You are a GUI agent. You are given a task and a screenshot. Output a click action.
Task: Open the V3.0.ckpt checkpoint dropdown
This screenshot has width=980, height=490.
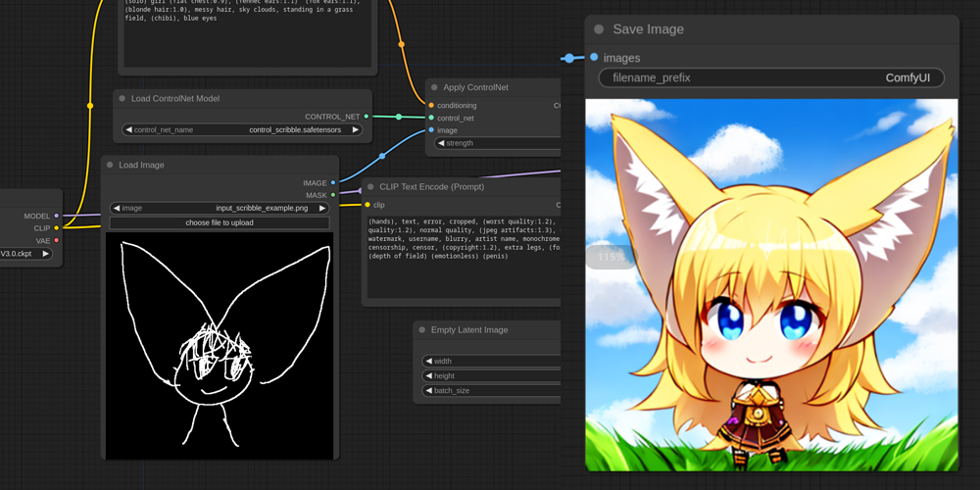[x=25, y=254]
